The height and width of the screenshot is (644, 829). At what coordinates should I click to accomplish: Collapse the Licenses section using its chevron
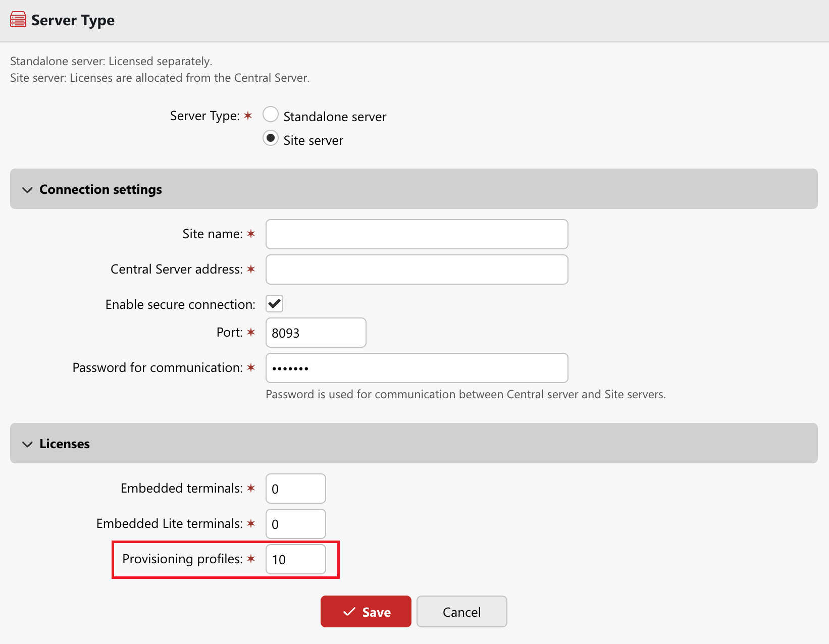click(27, 444)
